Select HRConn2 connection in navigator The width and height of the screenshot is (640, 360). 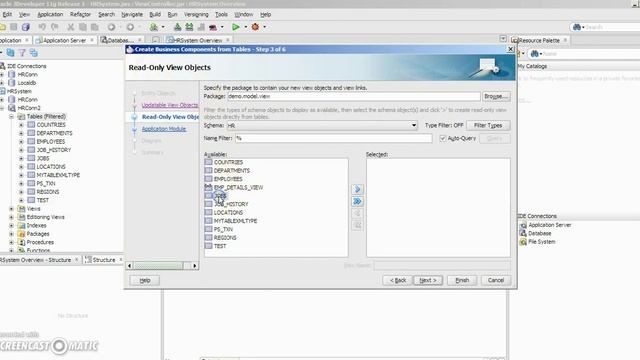29,108
